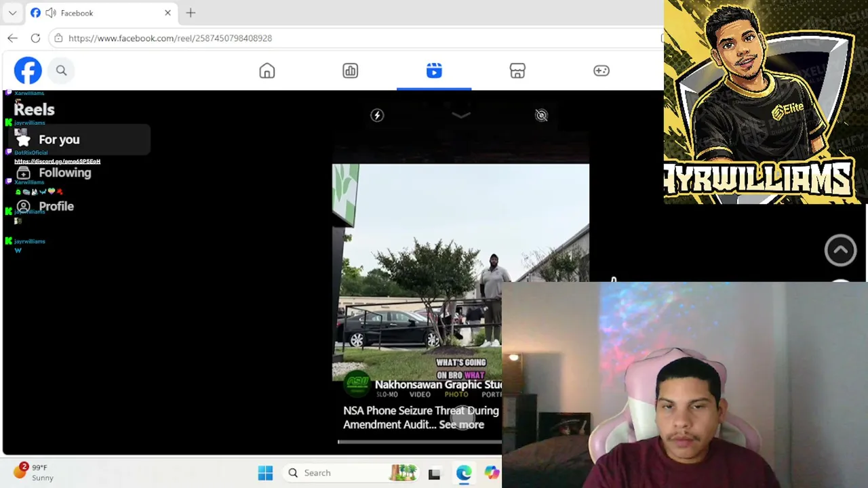Viewport: 868px width, 488px height.
Task: Go back using the browser back arrow
Action: (x=12, y=38)
